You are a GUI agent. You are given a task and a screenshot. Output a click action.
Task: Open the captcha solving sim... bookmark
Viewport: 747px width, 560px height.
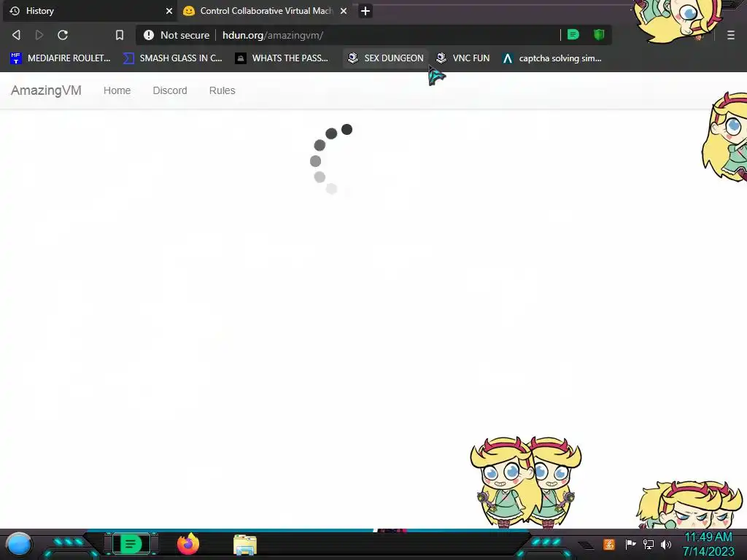tap(551, 58)
